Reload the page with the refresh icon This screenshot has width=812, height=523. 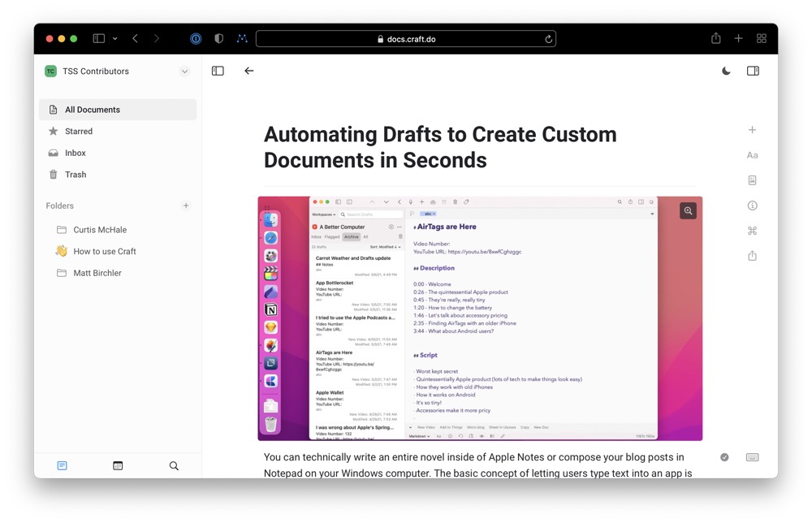548,39
